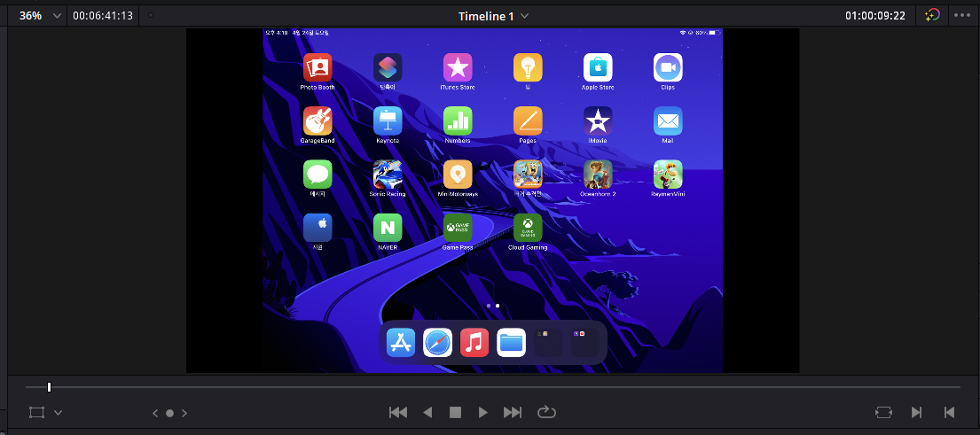Expand the overlay mode chevron dropdown
This screenshot has width=980, height=435.
[59, 413]
